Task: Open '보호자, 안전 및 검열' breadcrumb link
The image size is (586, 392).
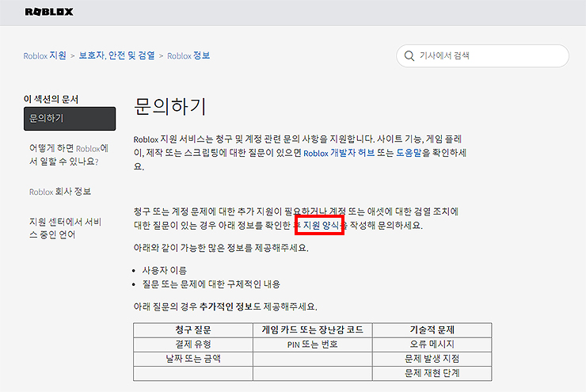Action: 116,55
